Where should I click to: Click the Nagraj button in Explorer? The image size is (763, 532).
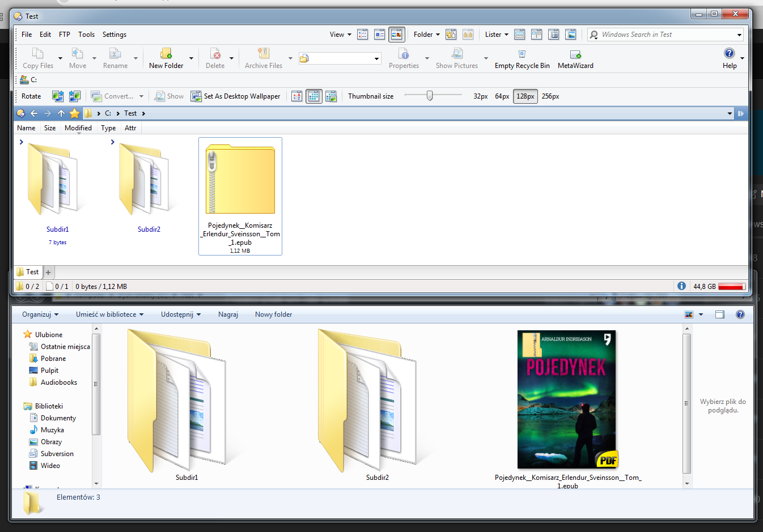pos(228,314)
